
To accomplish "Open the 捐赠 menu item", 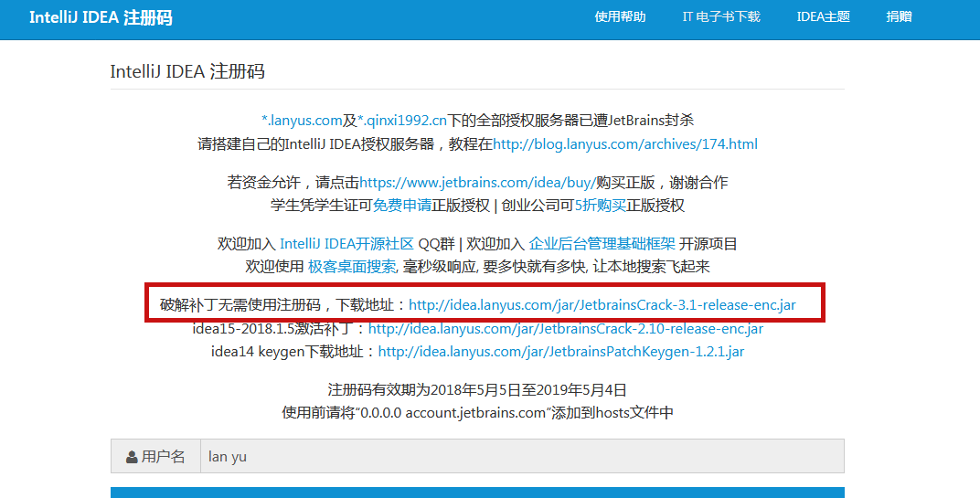I will (899, 16).
